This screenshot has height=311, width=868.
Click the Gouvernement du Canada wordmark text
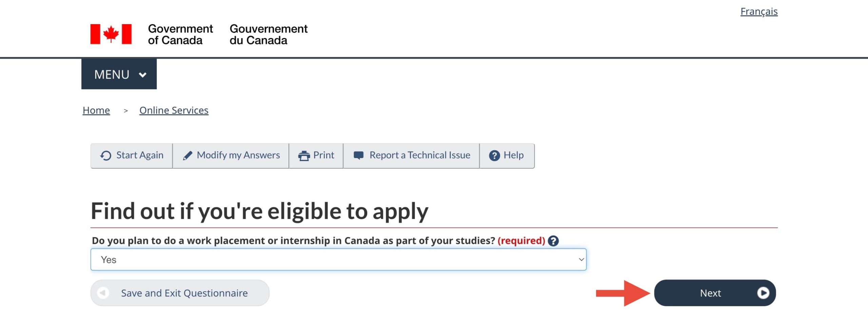(268, 34)
